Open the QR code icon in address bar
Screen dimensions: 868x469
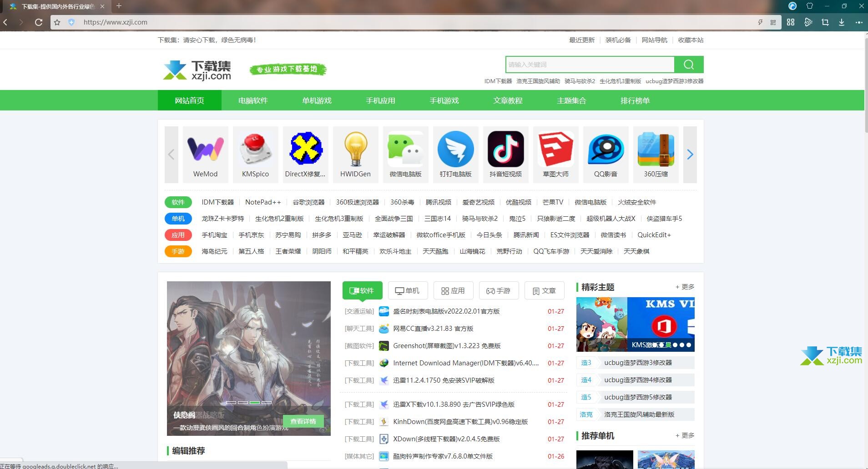(773, 22)
